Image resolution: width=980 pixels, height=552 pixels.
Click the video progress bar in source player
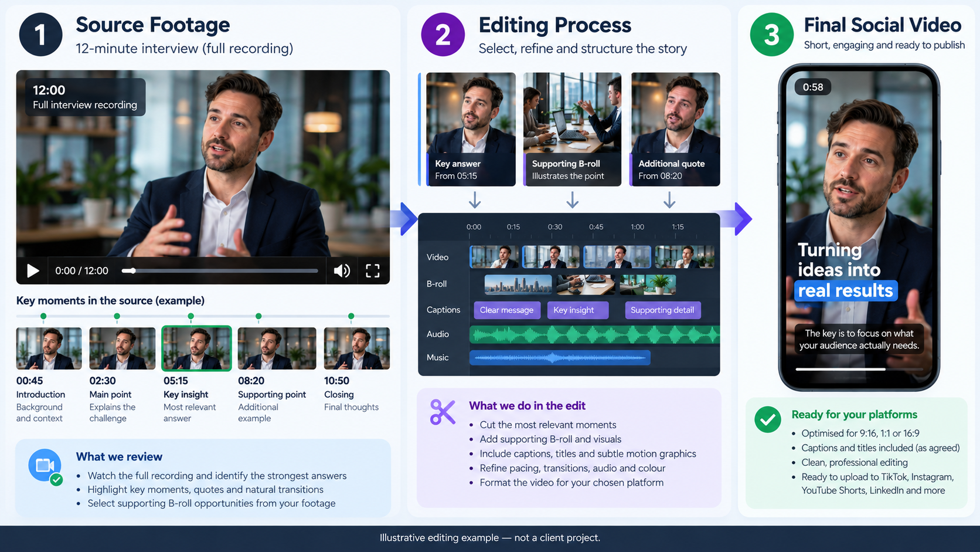[220, 270]
